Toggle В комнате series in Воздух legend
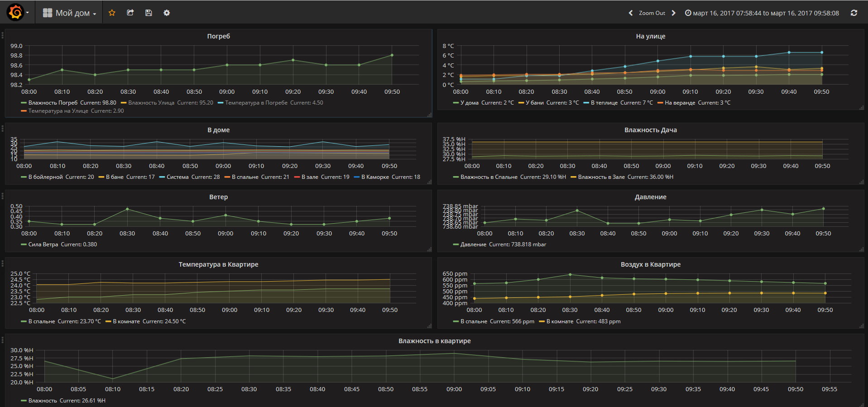 click(560, 321)
